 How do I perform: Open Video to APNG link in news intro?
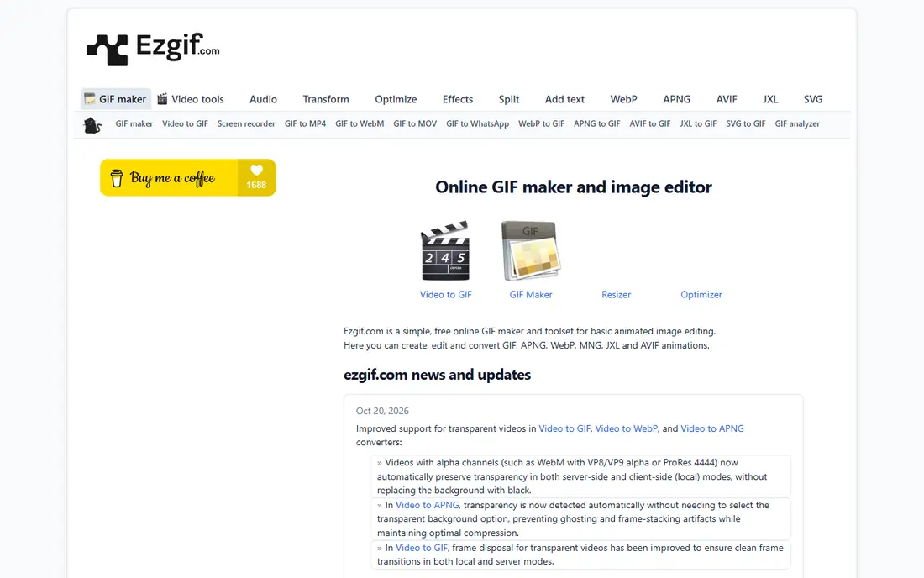(711, 428)
